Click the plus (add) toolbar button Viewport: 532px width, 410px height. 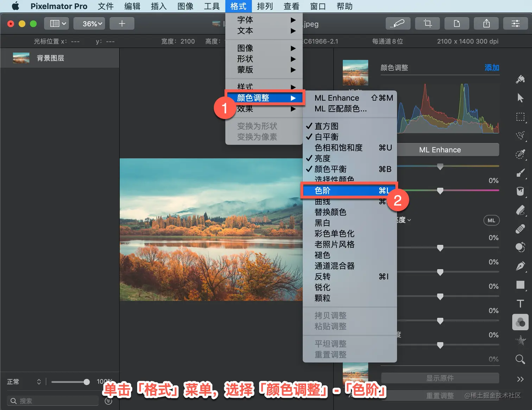[x=122, y=24]
